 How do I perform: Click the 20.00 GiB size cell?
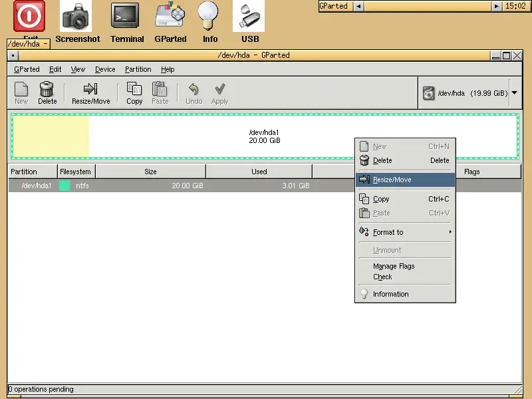[x=188, y=186]
